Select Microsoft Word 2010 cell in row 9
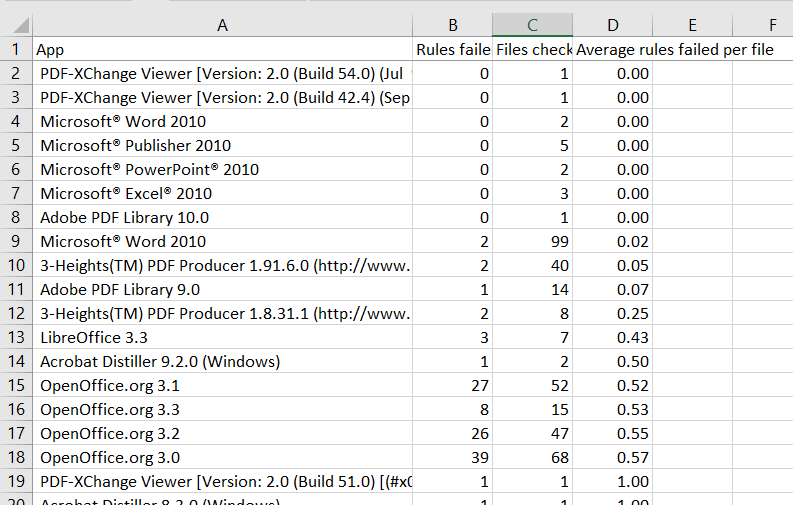Image resolution: width=793 pixels, height=505 pixels. (x=223, y=241)
